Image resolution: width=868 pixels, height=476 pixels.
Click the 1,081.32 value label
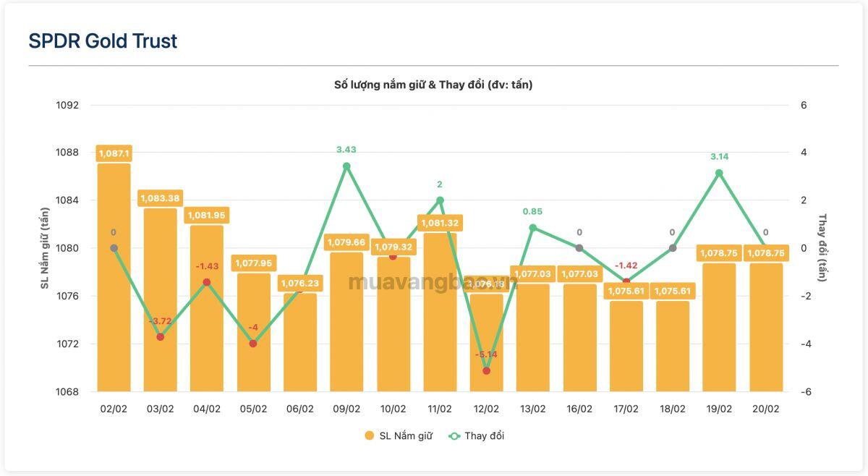pyautogui.click(x=440, y=223)
